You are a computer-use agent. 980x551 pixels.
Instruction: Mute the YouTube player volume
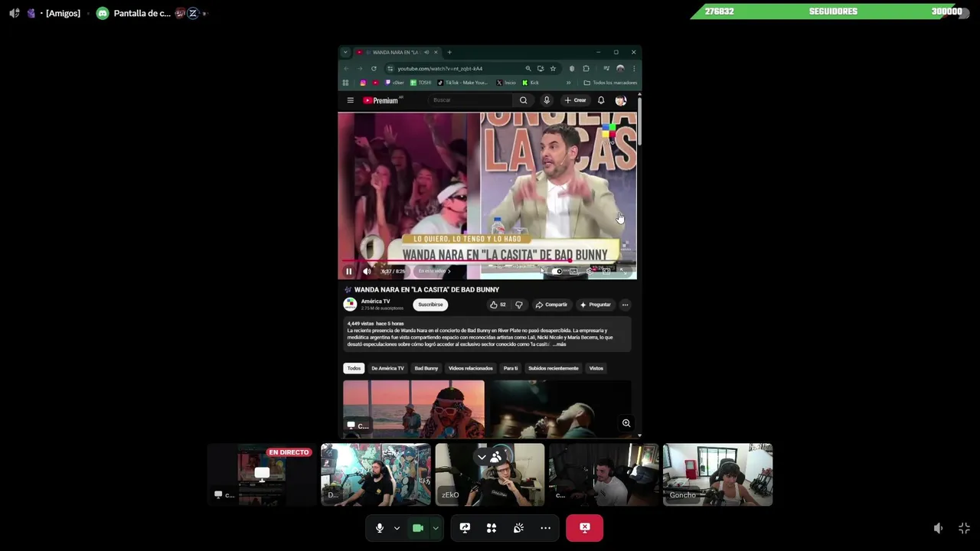point(367,271)
